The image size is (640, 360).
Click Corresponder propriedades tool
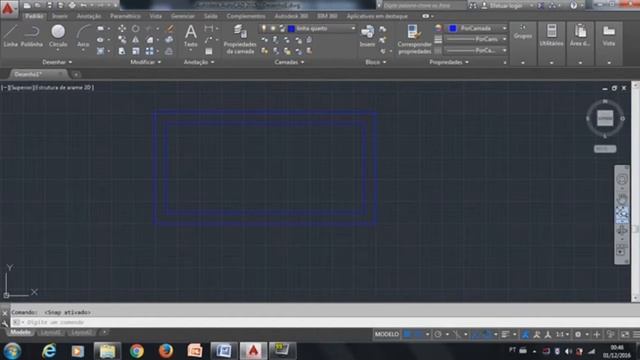pyautogui.click(x=414, y=39)
